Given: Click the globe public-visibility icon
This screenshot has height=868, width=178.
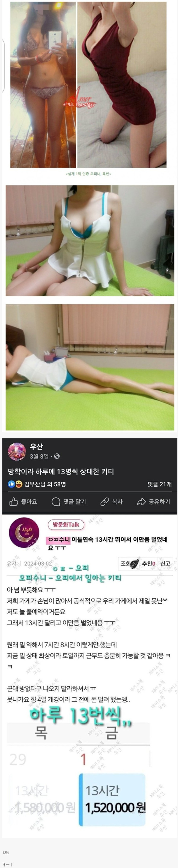Looking at the screenshot, I should click(x=57, y=456).
